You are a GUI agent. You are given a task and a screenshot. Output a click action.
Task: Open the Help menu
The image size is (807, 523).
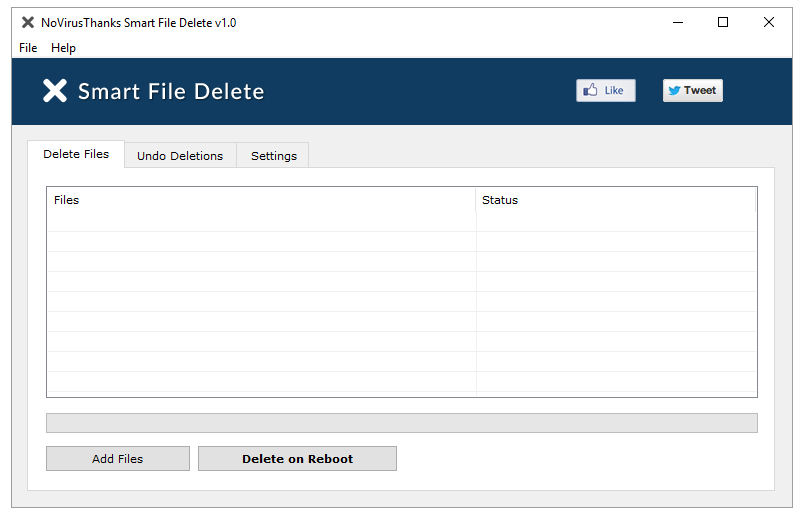click(63, 48)
